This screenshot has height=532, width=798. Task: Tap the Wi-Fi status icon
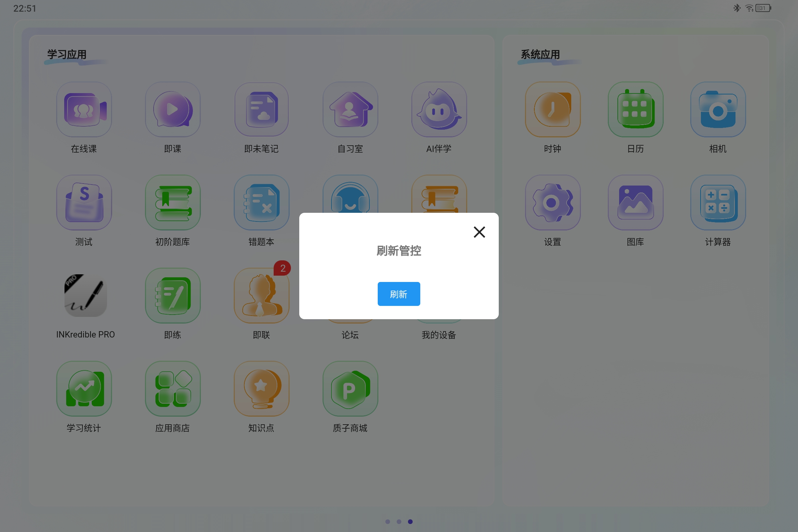[x=749, y=8]
